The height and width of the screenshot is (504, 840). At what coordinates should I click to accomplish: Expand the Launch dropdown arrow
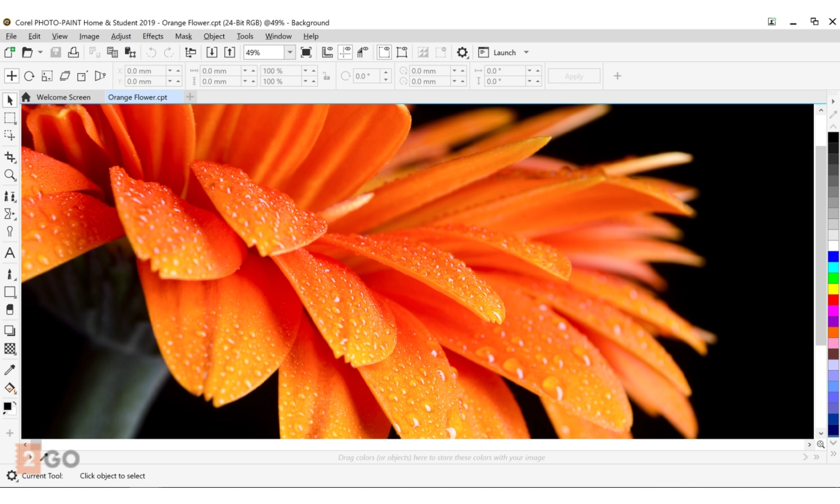[x=526, y=52]
